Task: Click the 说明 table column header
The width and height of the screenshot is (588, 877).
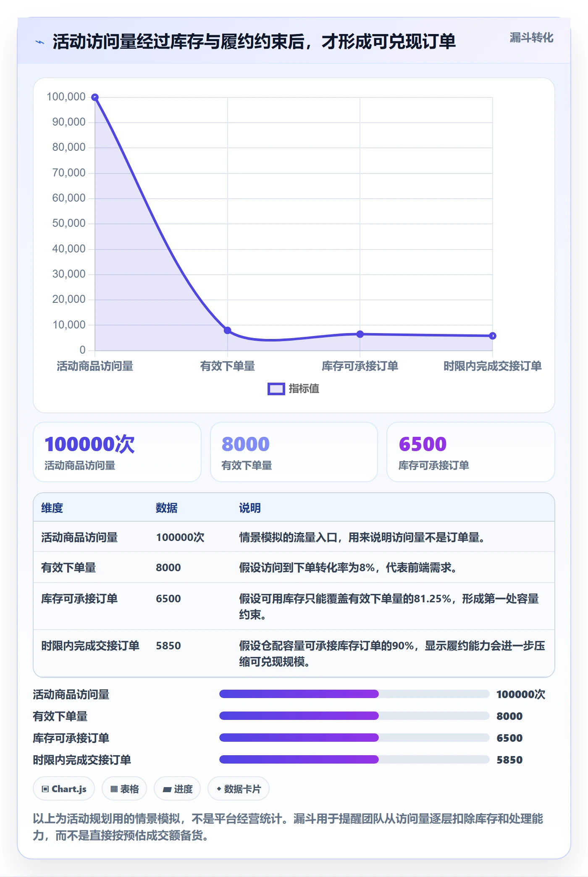Action: (250, 508)
